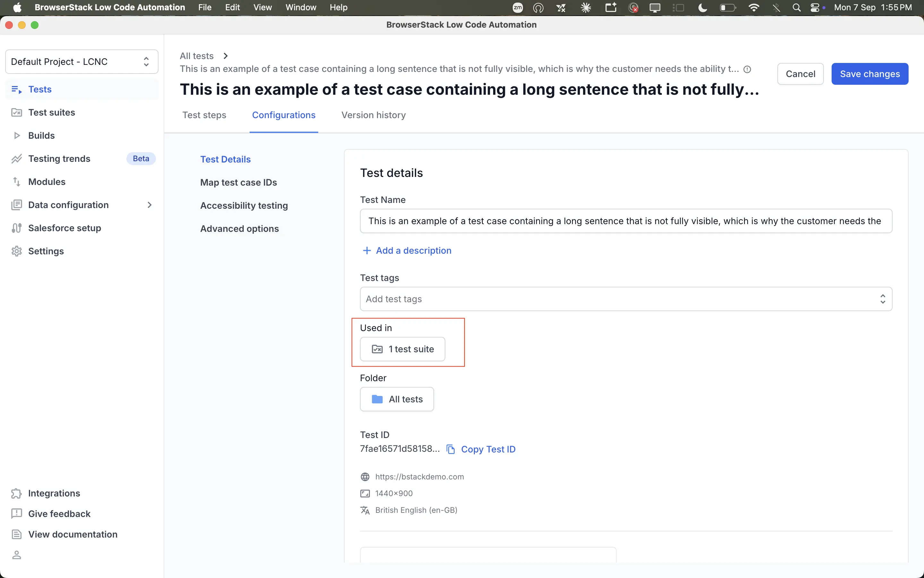This screenshot has height=578, width=924.
Task: Open the View menu
Action: tap(263, 7)
